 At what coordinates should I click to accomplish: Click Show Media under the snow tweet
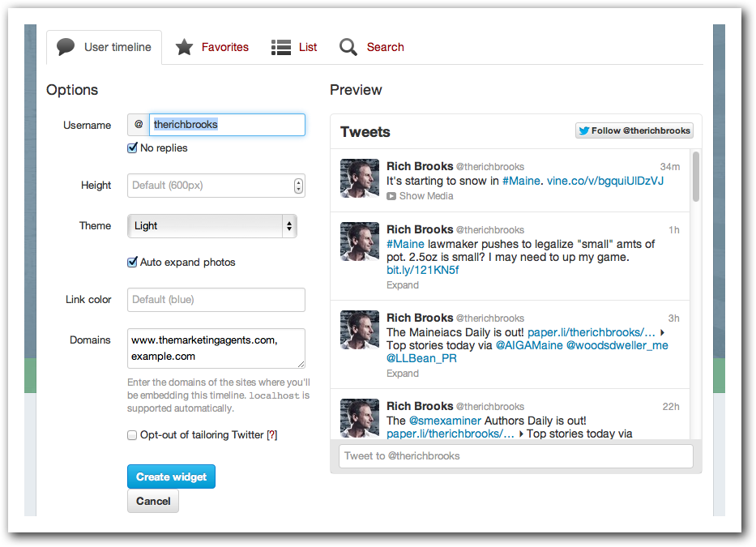coord(420,196)
